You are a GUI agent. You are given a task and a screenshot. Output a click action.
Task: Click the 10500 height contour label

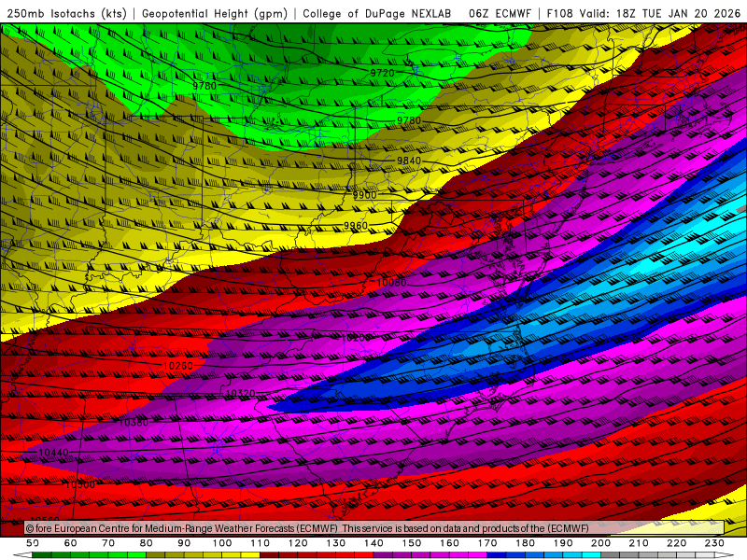tap(80, 484)
